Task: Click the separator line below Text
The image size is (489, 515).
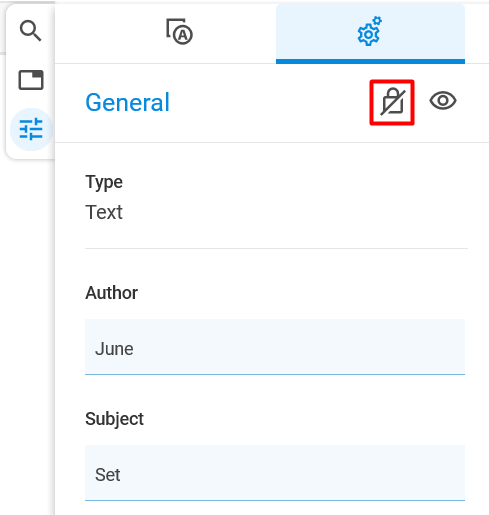Action: point(276,248)
